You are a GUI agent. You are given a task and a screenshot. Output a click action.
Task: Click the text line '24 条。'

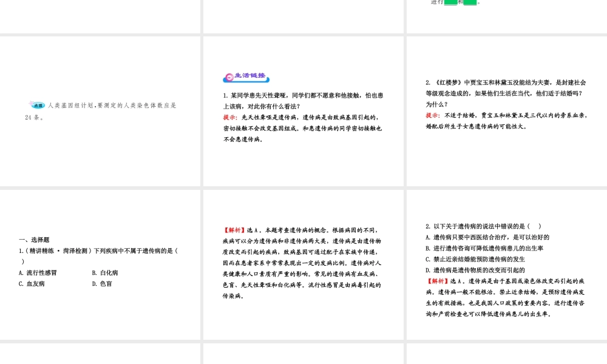34,118
